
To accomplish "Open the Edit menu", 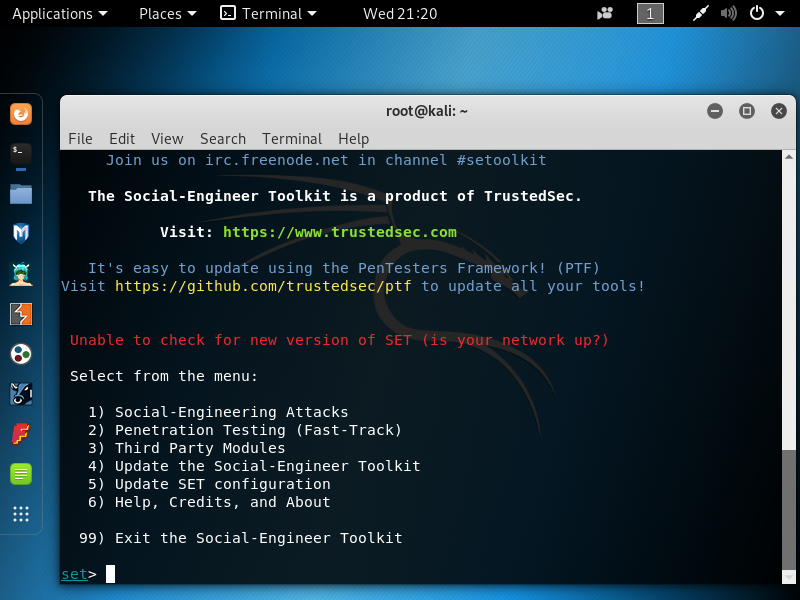I will click(x=122, y=139).
